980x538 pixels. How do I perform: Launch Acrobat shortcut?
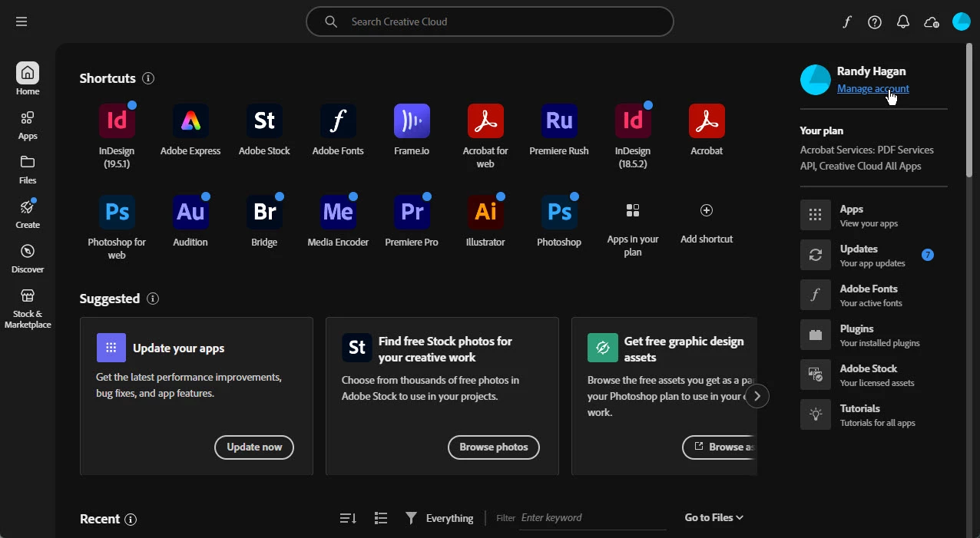[x=707, y=120]
